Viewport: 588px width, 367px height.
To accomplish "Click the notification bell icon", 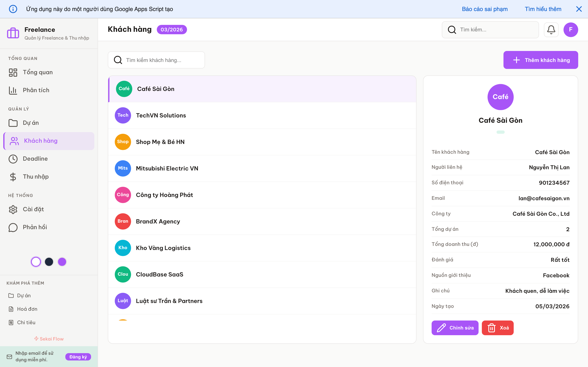I will click(551, 30).
